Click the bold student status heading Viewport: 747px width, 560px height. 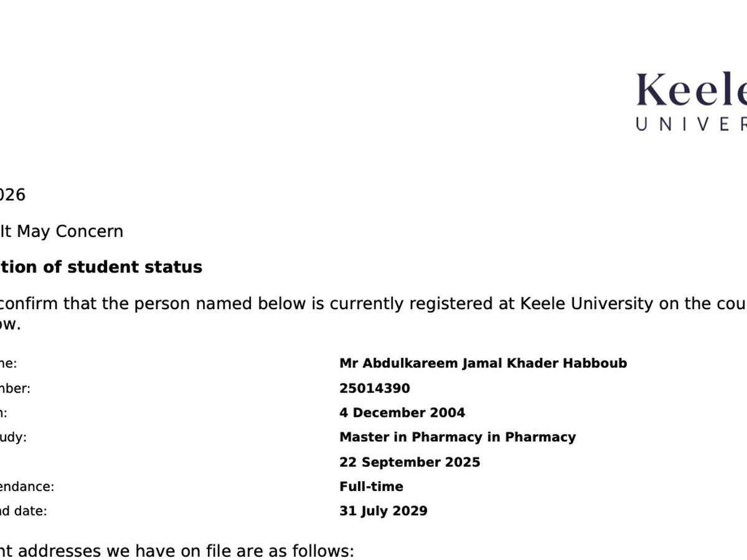(101, 267)
